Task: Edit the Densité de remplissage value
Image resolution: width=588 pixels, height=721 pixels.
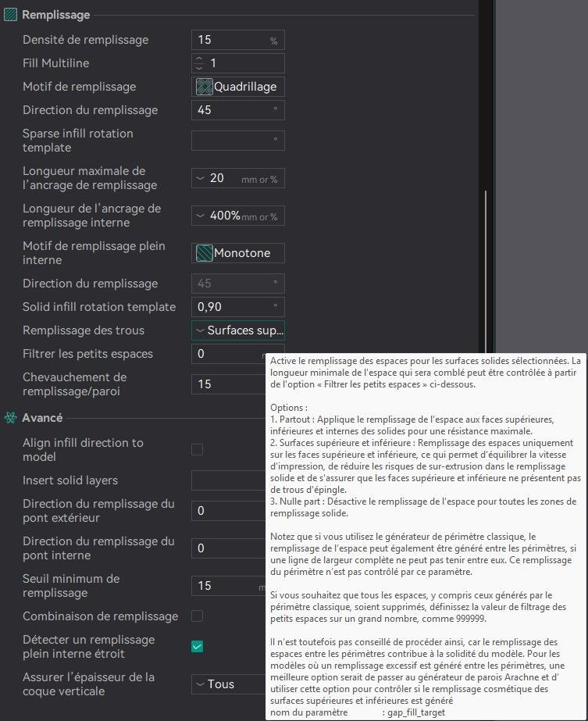Action: [237, 40]
